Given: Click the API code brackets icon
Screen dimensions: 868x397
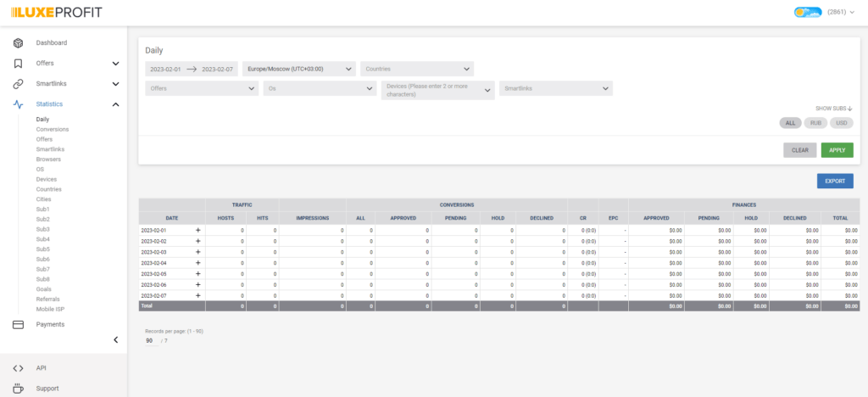Looking at the screenshot, I should [x=18, y=368].
